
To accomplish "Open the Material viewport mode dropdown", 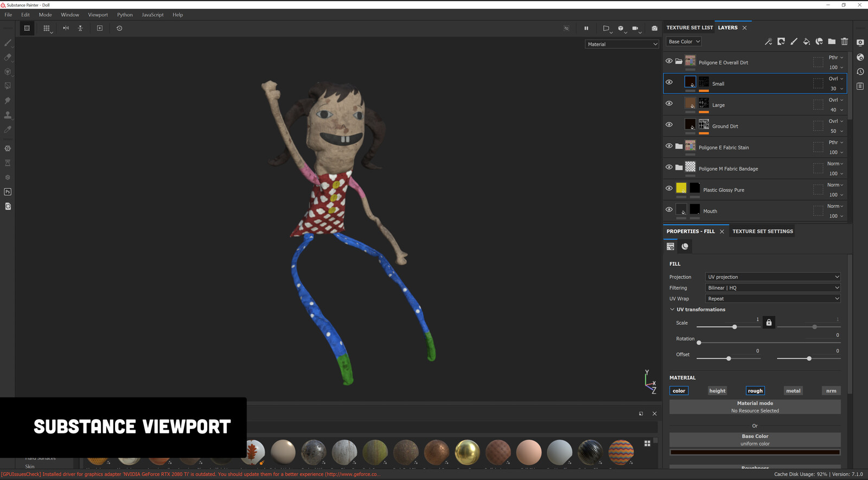I will [622, 44].
